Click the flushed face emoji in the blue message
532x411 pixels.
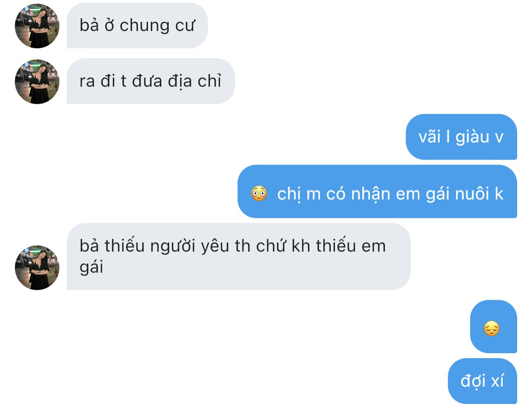[x=259, y=193]
